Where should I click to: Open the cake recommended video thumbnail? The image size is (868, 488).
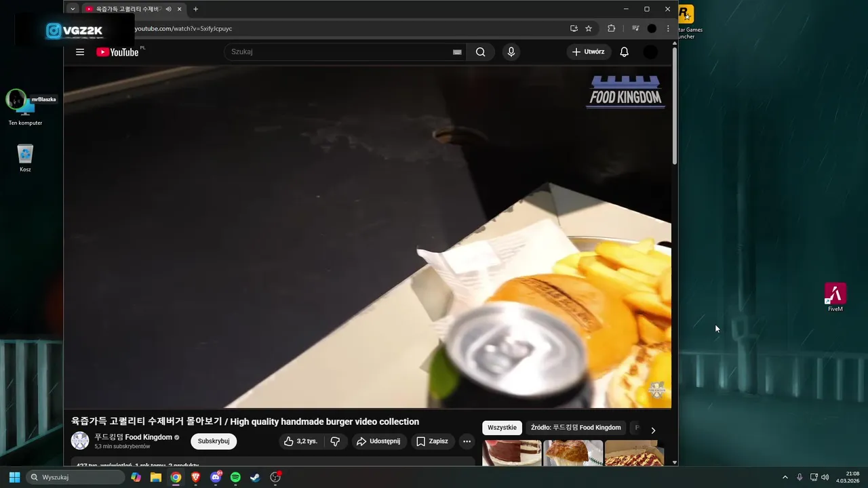(512, 453)
